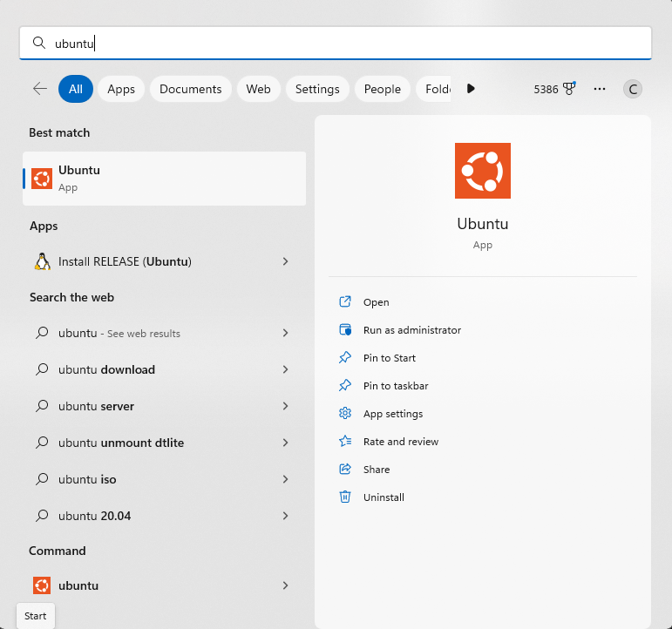This screenshot has width=672, height=629.
Task: Switch to the Web filter tab
Action: [258, 89]
